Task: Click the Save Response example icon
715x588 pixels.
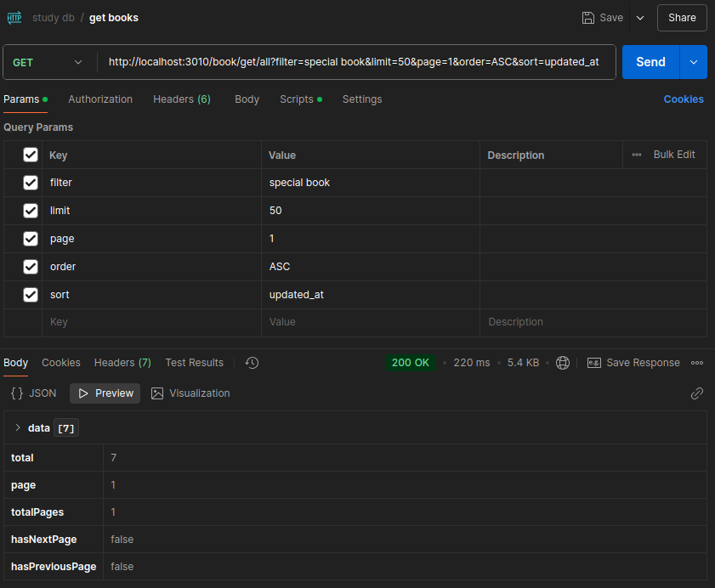Action: tap(593, 363)
